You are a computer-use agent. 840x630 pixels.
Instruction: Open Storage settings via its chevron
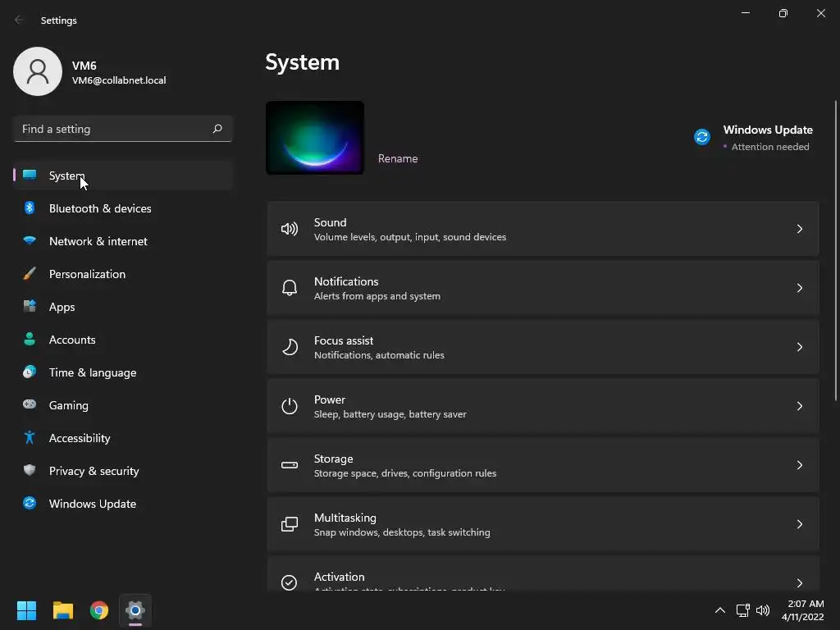[x=799, y=465]
